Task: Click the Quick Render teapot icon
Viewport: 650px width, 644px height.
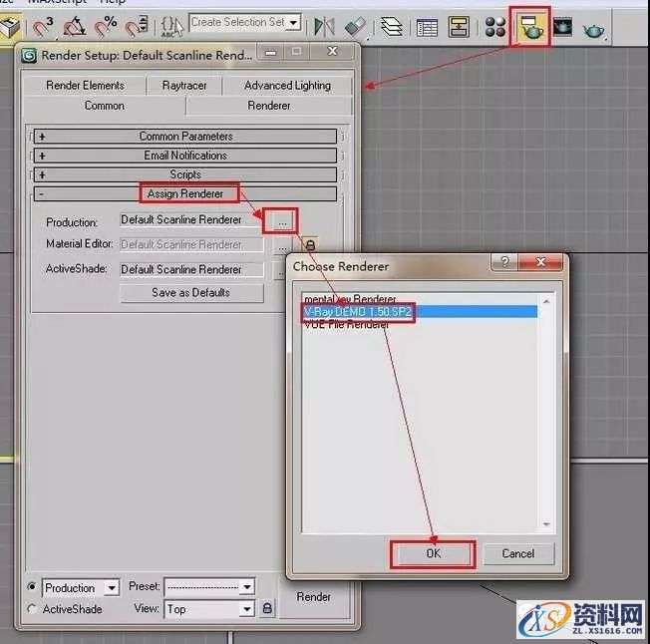Action: coord(593,30)
